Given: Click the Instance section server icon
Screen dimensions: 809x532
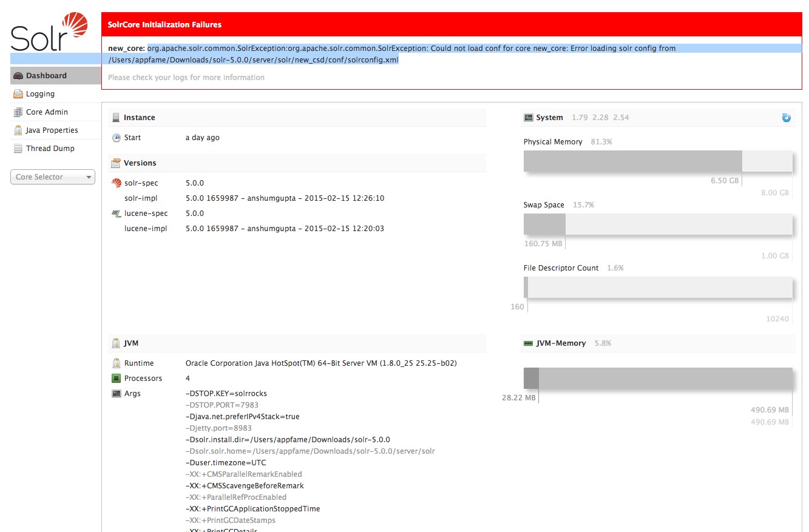Looking at the screenshot, I should 116,118.
